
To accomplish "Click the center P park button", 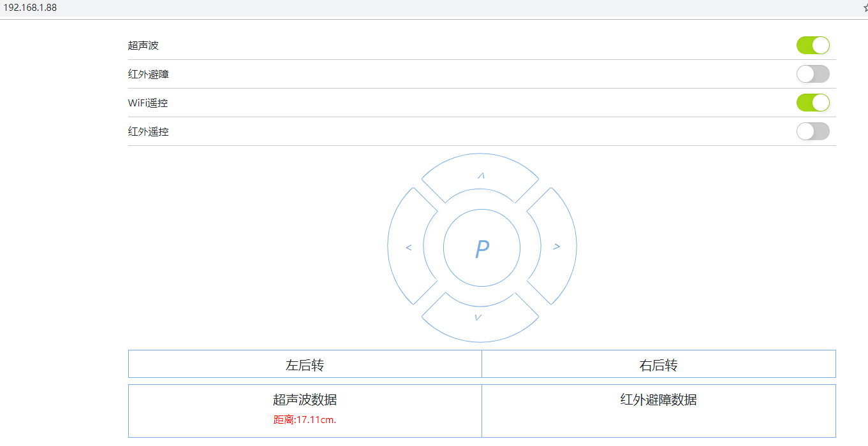I will coord(482,248).
